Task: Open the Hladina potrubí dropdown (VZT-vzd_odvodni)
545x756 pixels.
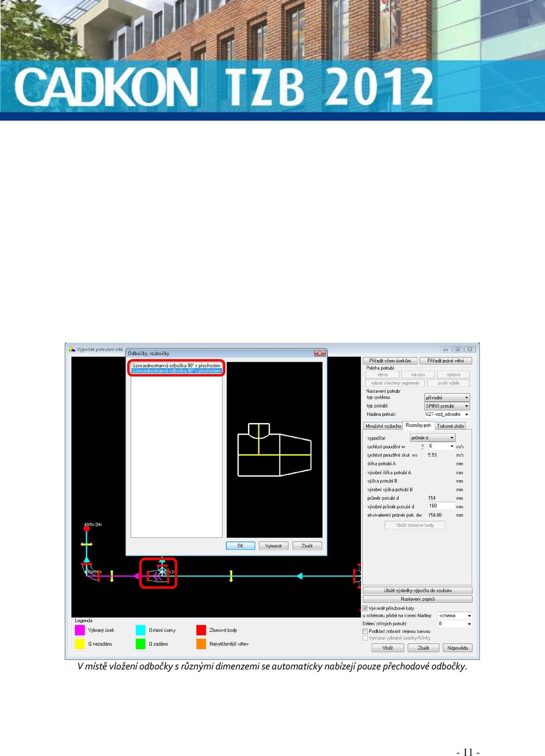Action: [447, 415]
